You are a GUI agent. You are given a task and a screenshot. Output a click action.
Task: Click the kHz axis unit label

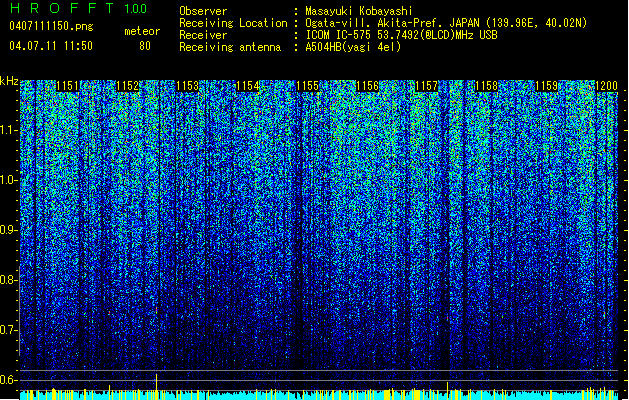point(9,81)
